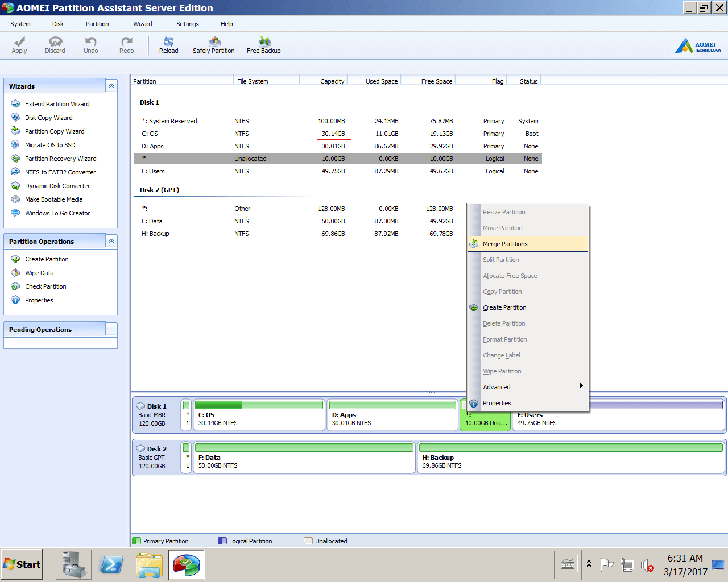This screenshot has width=728, height=582.
Task: Open the Wizard menu
Action: [x=143, y=24]
